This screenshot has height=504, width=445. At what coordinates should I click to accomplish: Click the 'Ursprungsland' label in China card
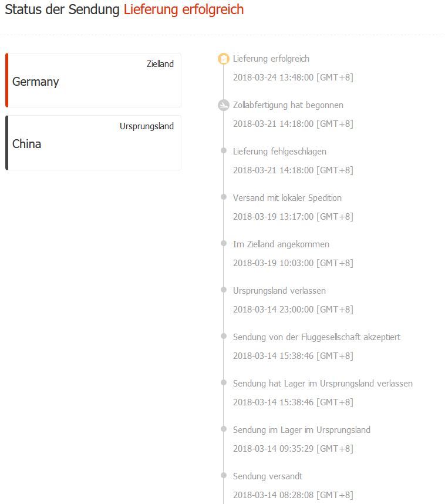click(x=147, y=126)
